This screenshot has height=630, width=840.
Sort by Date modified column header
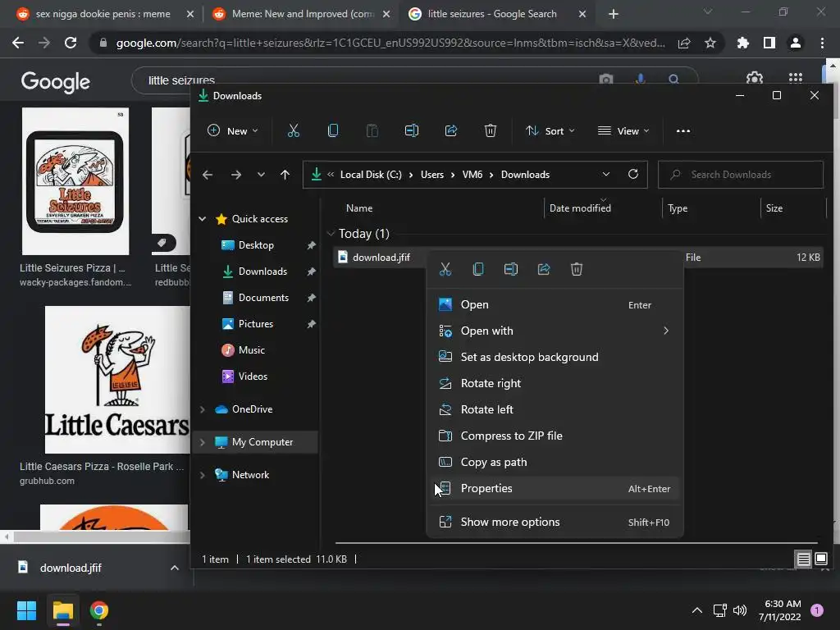click(x=580, y=208)
